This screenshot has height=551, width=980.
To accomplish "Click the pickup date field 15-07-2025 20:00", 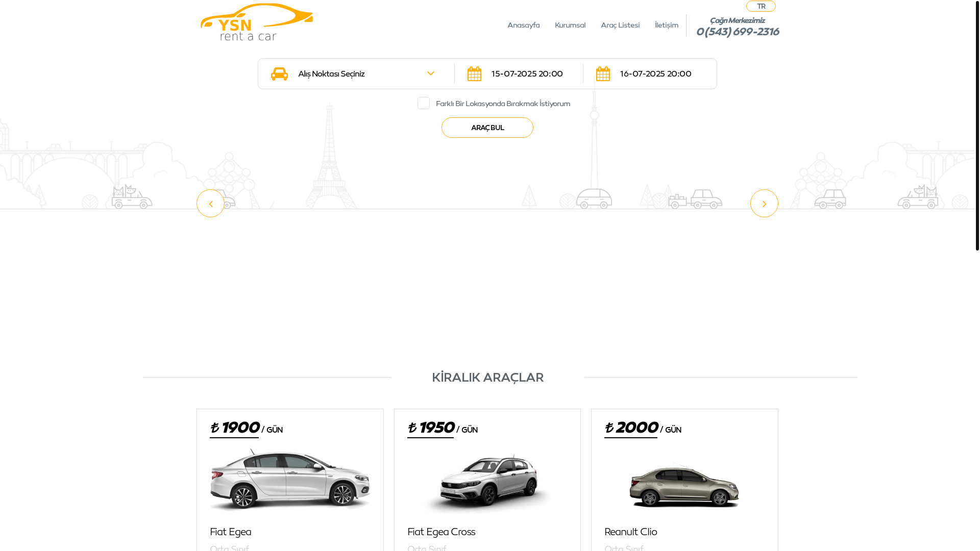I will 527,73.
